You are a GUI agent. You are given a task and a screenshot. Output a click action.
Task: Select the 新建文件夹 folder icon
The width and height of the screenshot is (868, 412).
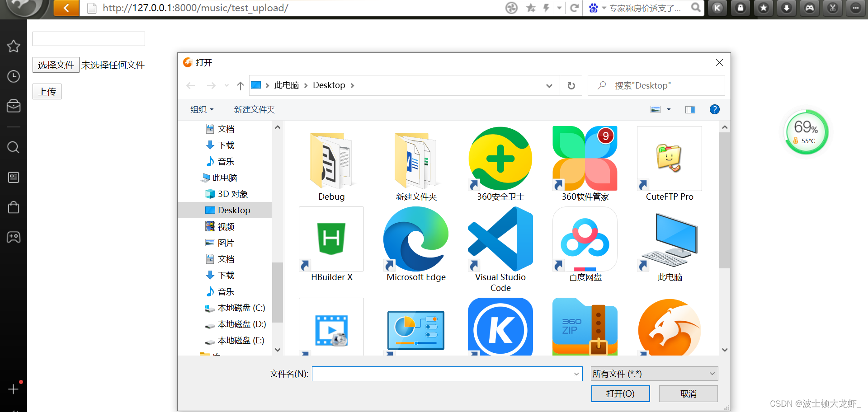(416, 161)
